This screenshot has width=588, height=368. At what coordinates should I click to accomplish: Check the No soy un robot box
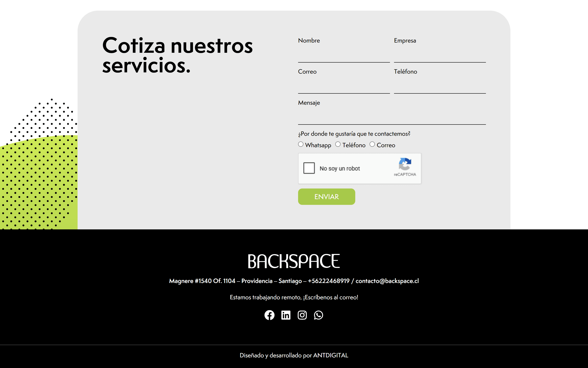309,168
